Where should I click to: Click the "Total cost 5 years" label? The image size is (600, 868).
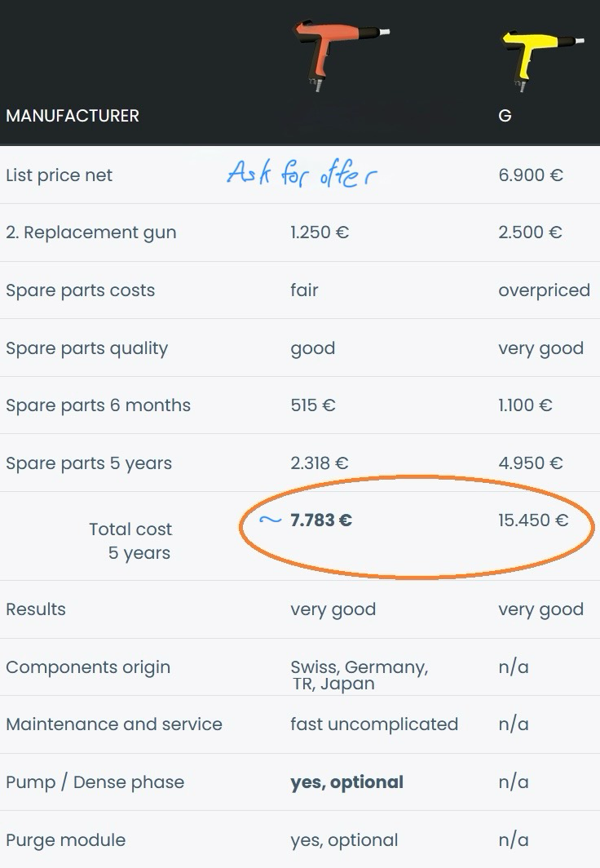(130, 541)
